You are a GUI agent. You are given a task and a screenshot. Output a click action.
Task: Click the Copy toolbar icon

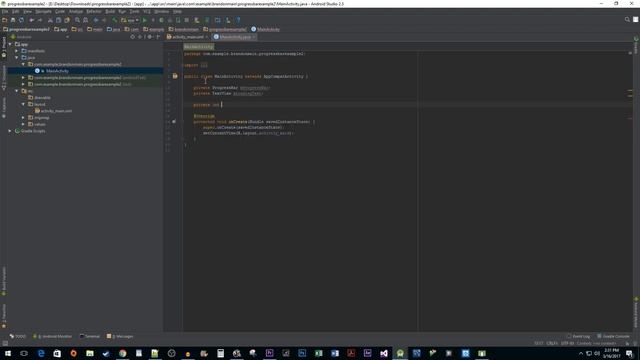click(x=58, y=20)
